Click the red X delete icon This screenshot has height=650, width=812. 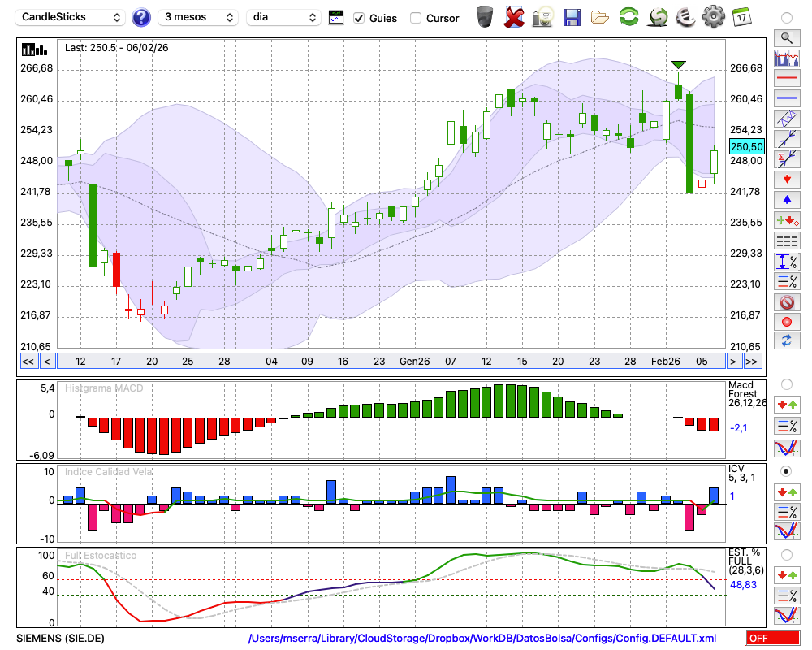pyautogui.click(x=514, y=17)
